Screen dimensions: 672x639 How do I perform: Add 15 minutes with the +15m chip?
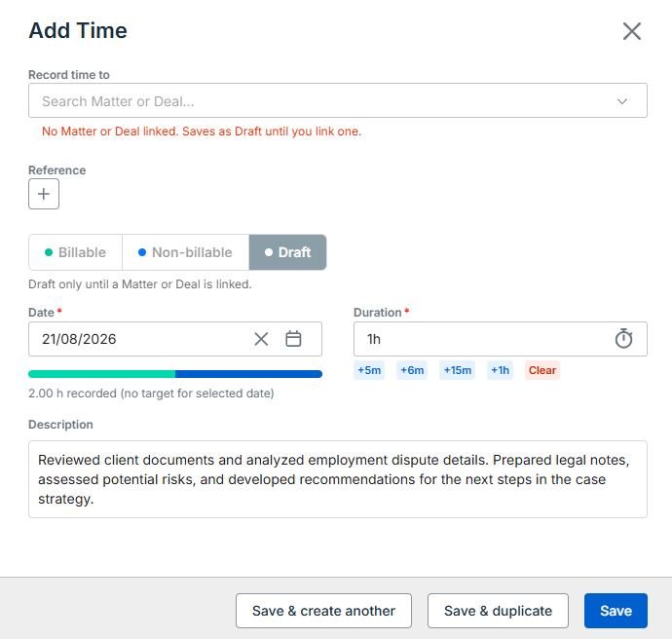(458, 370)
